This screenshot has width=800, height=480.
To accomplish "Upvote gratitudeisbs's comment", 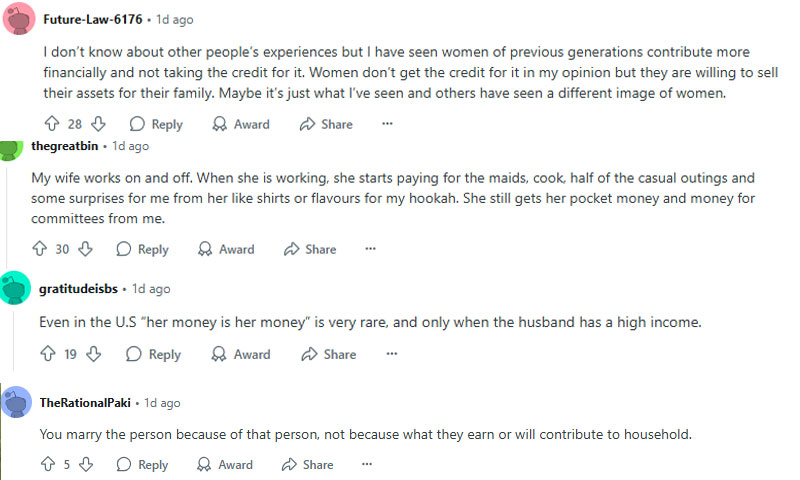I will [x=48, y=353].
